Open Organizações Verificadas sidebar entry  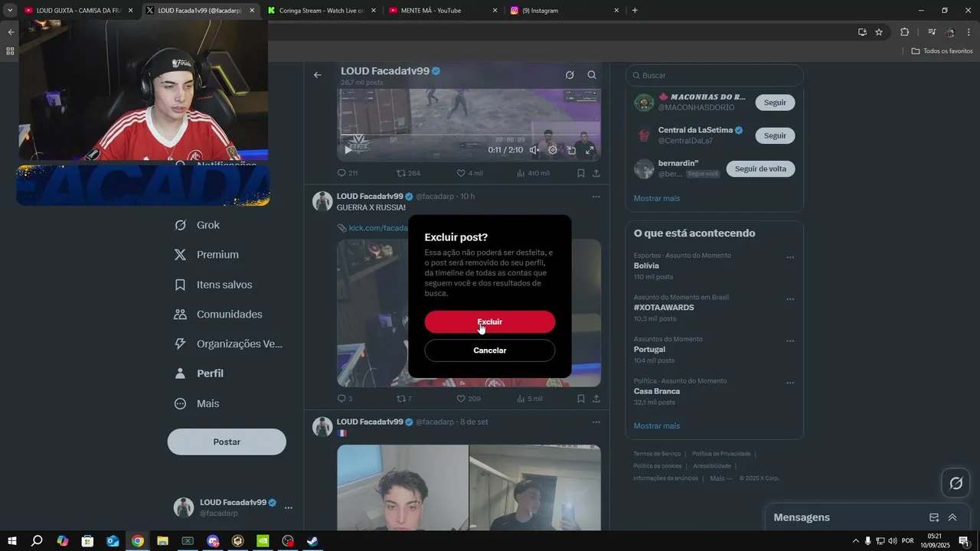point(228,344)
